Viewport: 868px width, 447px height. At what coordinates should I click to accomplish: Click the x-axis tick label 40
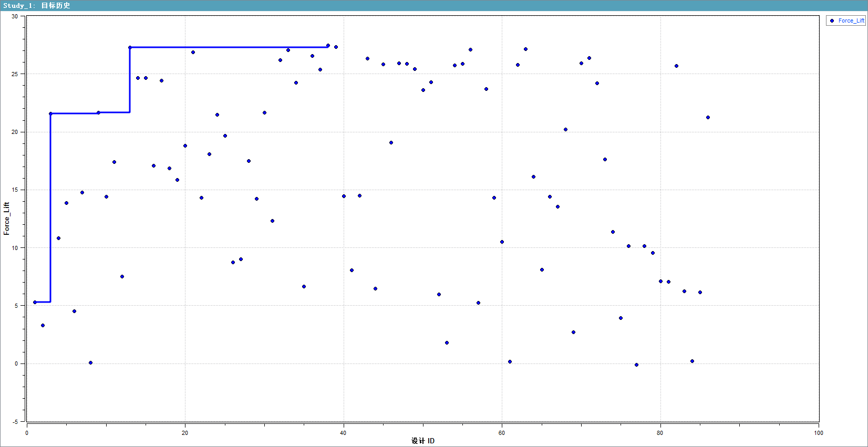[x=344, y=433]
